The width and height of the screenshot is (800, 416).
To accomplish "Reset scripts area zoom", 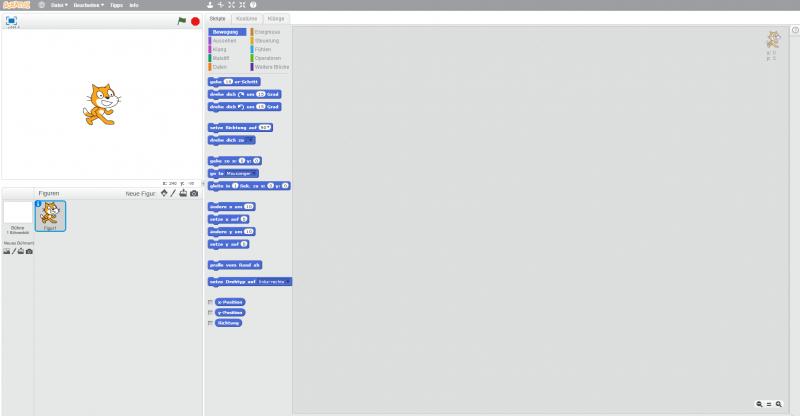I will pos(769,404).
